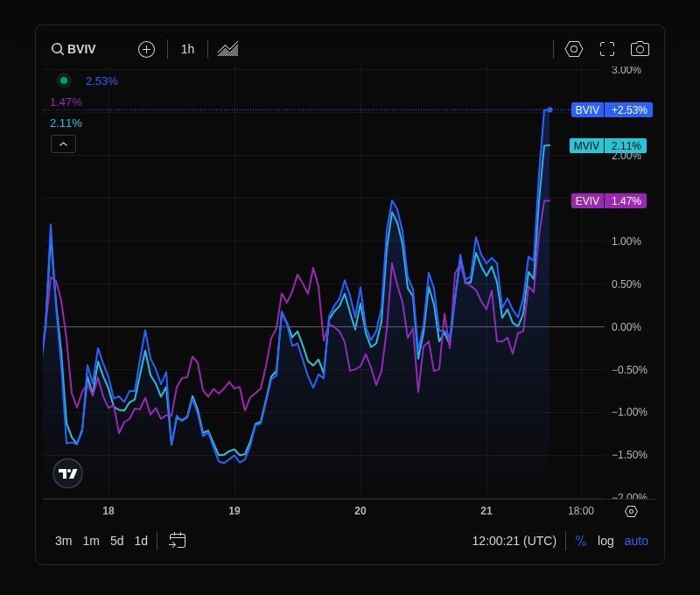Toggle percent scale mode
Screen dimensions: 700x595
point(581,541)
